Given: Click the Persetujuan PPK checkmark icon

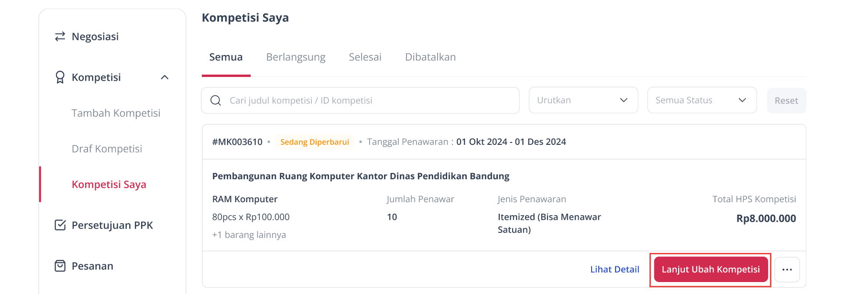Looking at the screenshot, I should pos(60,225).
